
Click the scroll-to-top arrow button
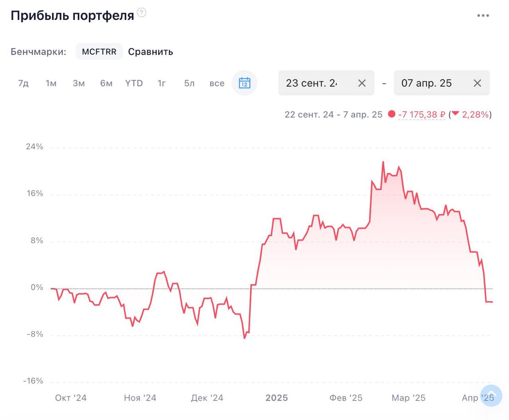pyautogui.click(x=490, y=395)
